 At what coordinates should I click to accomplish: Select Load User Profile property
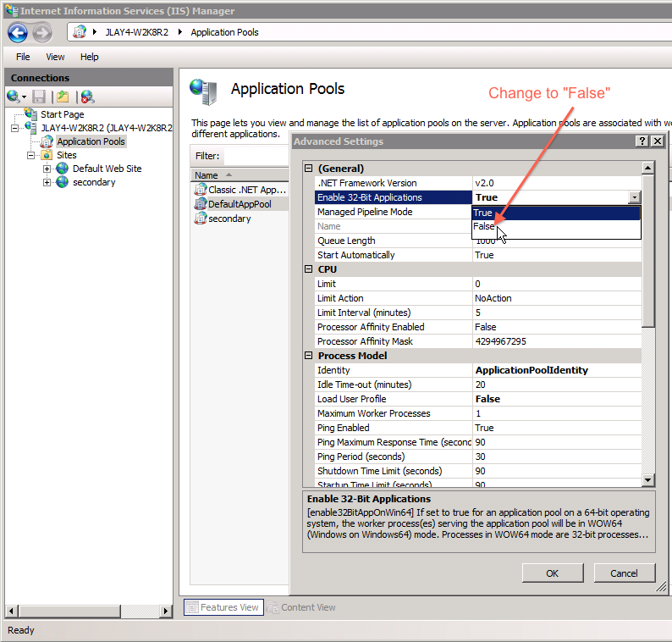(x=478, y=399)
